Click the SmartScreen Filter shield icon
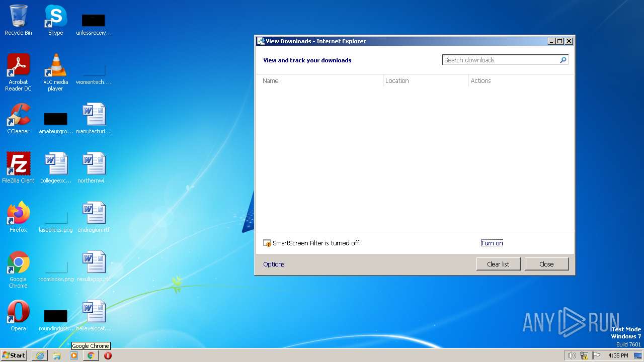Viewport: 644px width, 362px height. tap(267, 243)
